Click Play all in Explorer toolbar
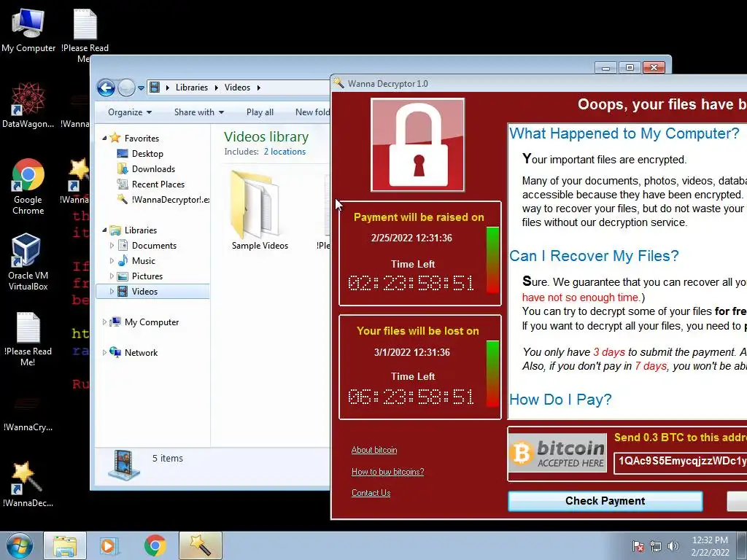The height and width of the screenshot is (560, 747). pos(260,112)
